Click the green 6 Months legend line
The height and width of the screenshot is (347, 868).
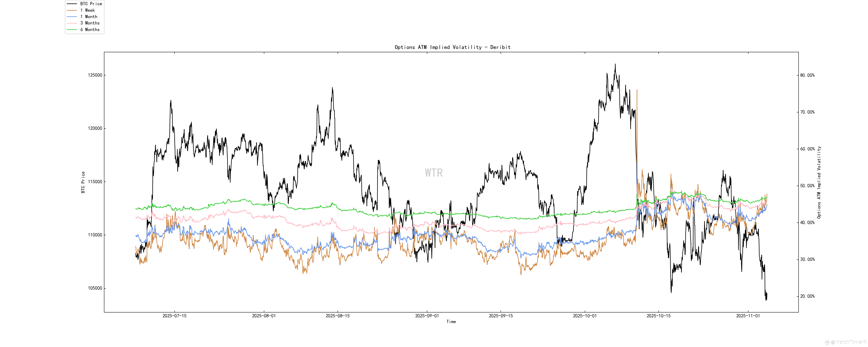(72, 30)
